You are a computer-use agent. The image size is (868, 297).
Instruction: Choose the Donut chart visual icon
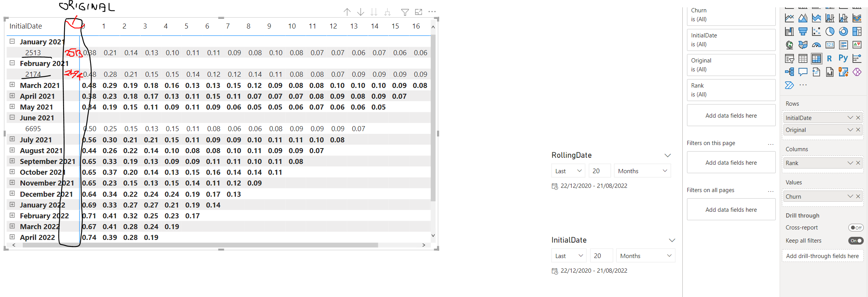843,32
